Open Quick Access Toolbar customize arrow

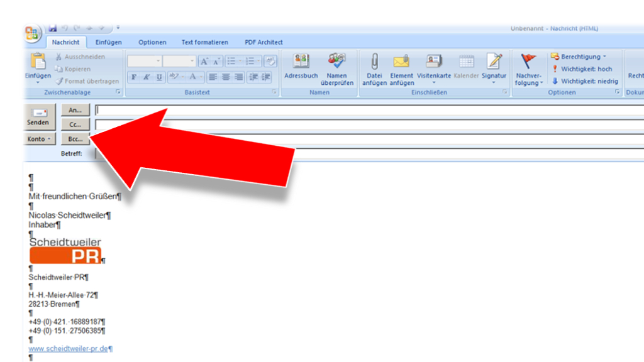(118, 28)
